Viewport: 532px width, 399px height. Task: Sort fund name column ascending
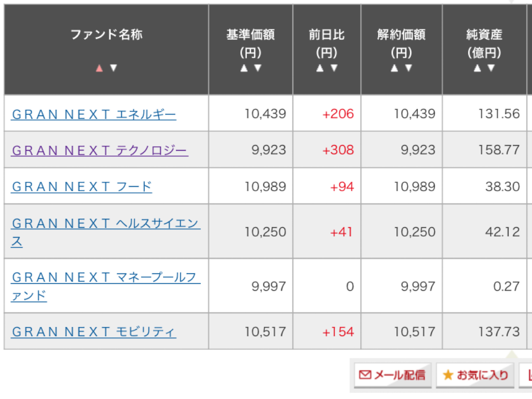(99, 68)
